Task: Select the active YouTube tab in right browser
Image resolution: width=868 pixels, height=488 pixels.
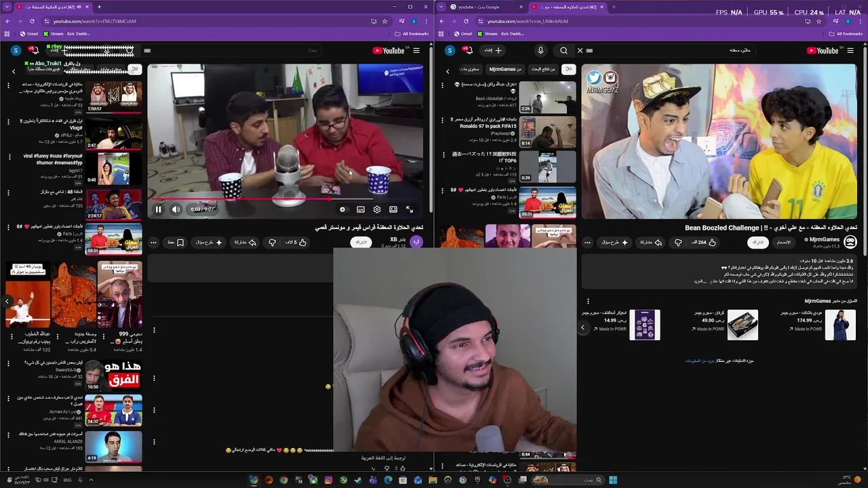Action: tap(568, 7)
